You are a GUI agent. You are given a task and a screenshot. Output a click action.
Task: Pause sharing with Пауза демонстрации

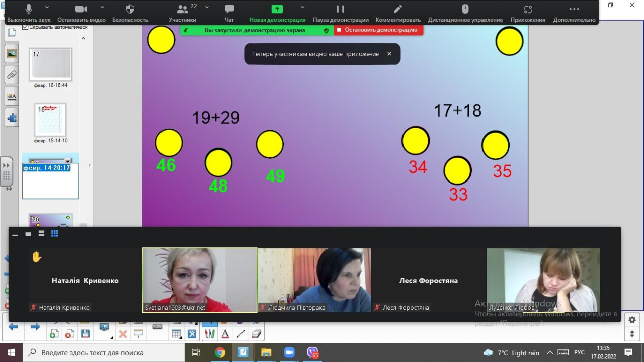tap(341, 13)
